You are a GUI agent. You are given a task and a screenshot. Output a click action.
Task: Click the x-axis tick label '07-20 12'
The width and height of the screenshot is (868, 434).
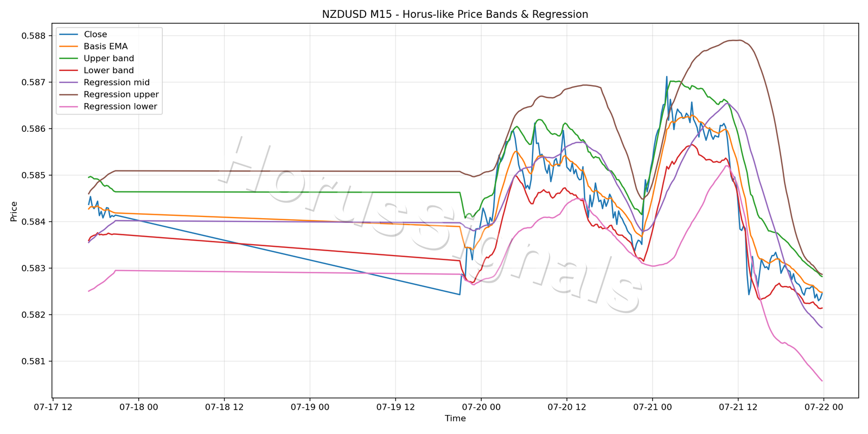tap(566, 407)
